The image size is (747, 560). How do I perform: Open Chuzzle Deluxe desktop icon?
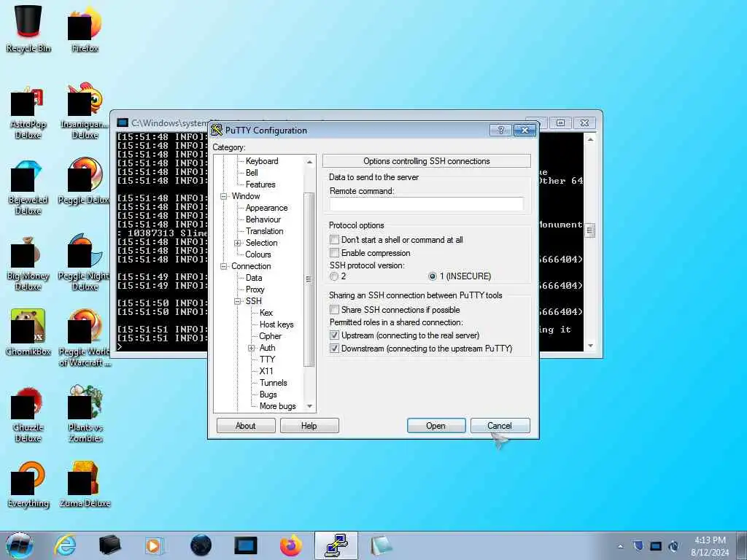point(28,414)
